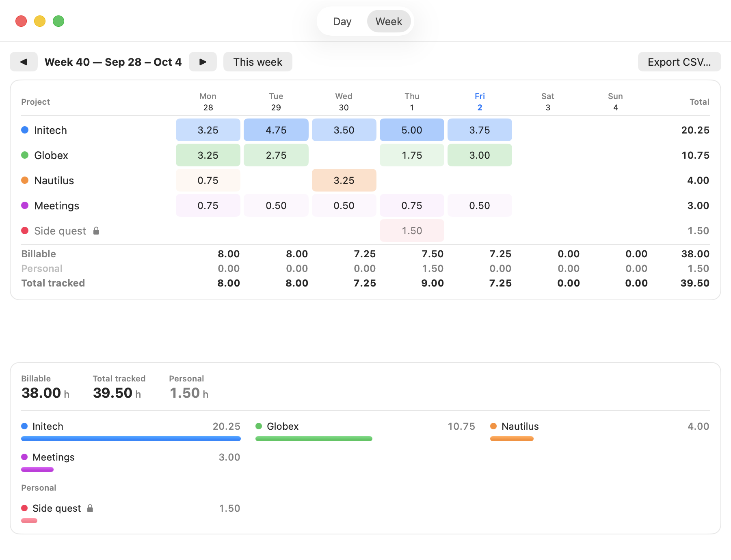This screenshot has width=731, height=560.
Task: Click the Total column header
Action: tap(699, 102)
